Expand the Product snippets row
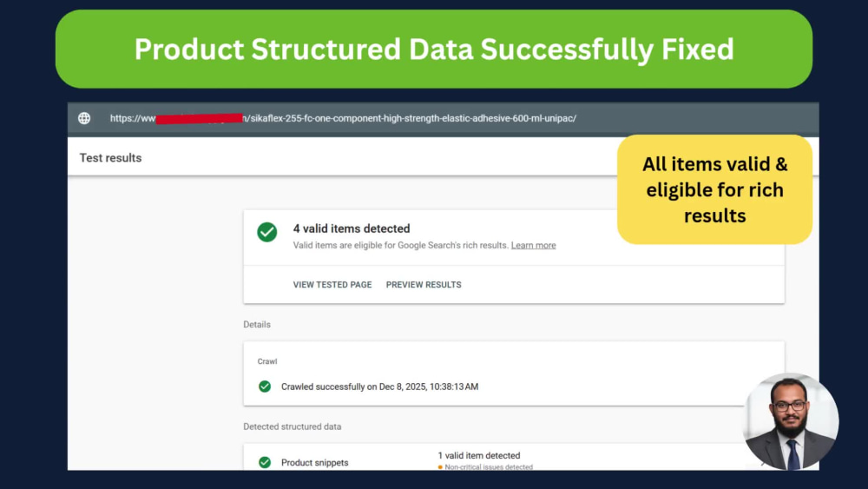This screenshot has width=868, height=489. coord(514,459)
